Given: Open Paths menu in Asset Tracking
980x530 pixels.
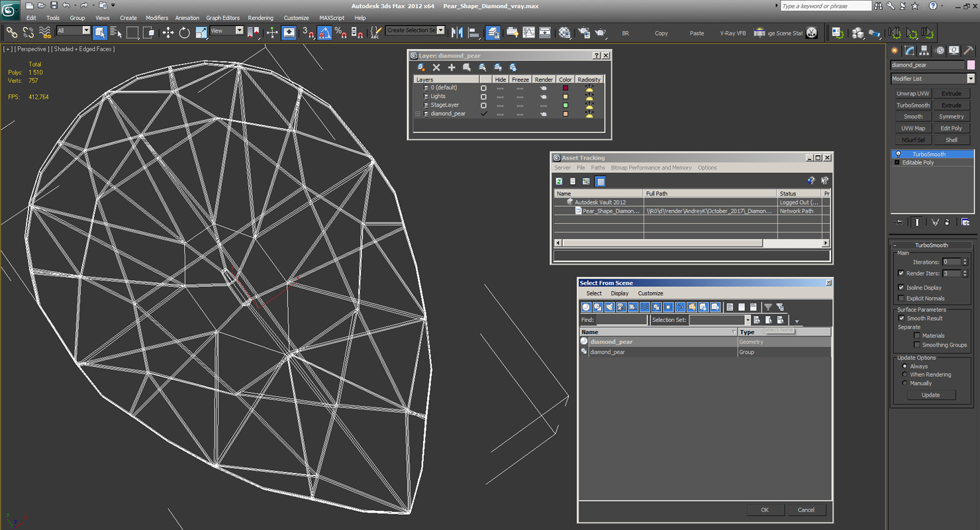Looking at the screenshot, I should coord(598,168).
